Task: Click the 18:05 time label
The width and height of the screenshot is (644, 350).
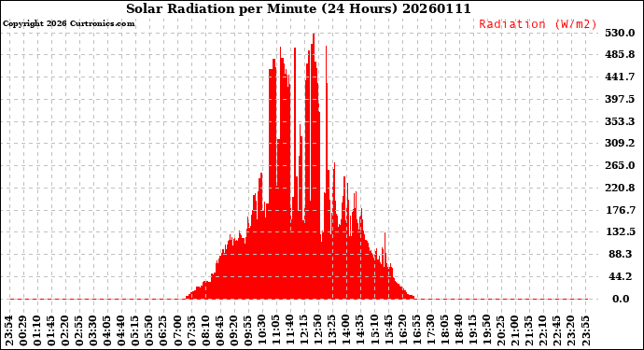Action: [x=444, y=331]
